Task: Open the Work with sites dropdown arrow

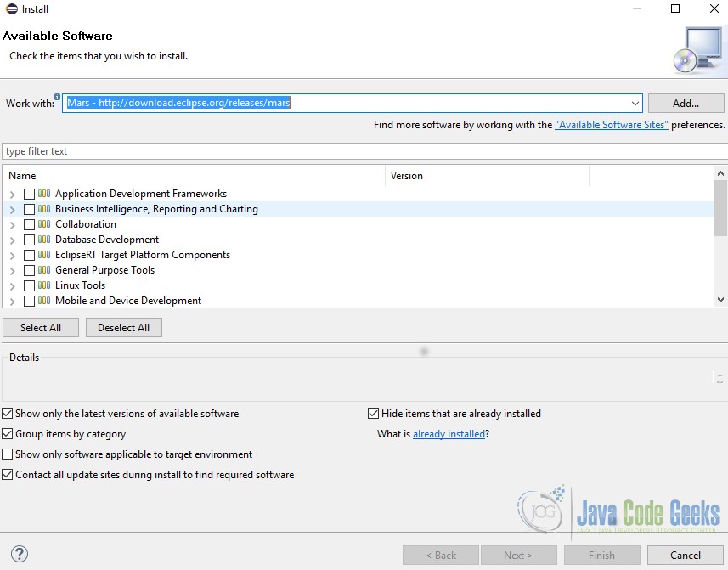Action: coord(635,103)
